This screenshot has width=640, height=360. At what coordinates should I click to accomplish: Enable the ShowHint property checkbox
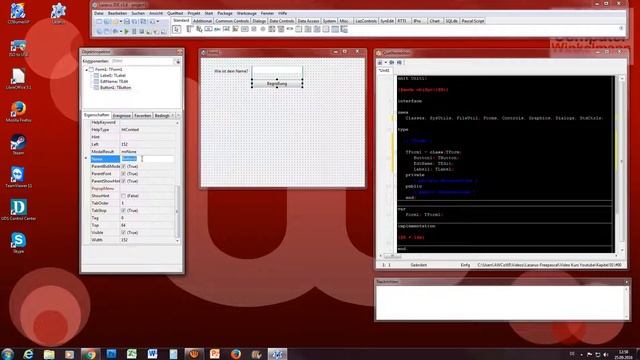pyautogui.click(x=123, y=196)
